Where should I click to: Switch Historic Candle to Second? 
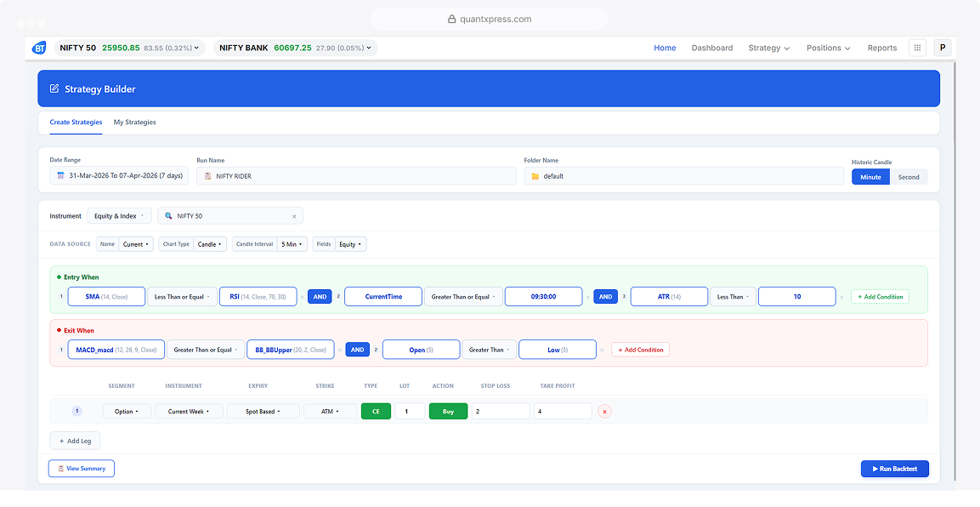[909, 177]
